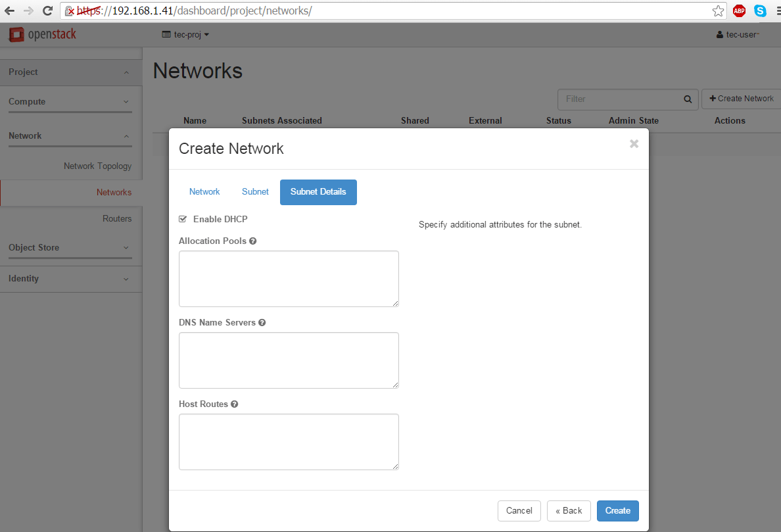781x532 pixels.
Task: Click the blue Create button
Action: tap(617, 511)
